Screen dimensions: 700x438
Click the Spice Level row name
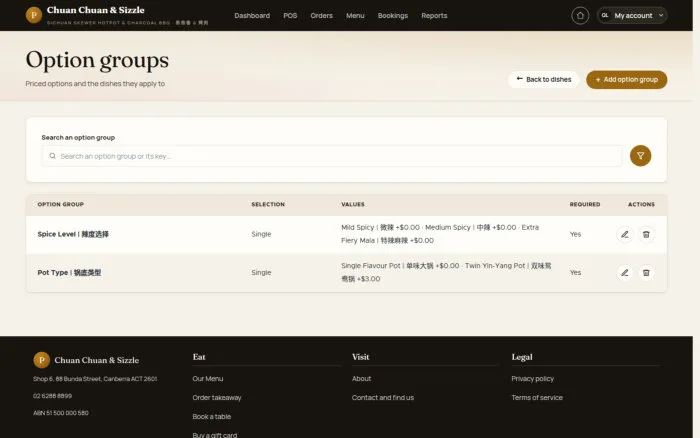(73, 234)
